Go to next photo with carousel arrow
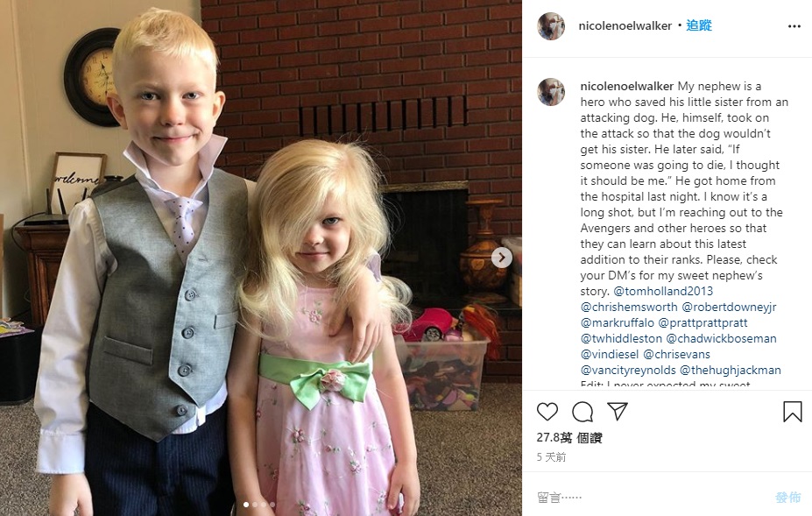Screen dimensions: 812x516 pyautogui.click(x=501, y=258)
